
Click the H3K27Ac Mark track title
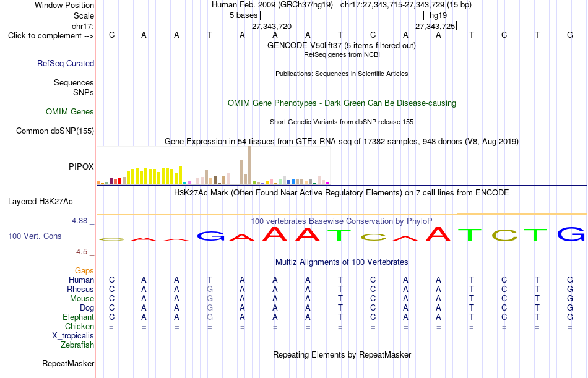tap(342, 193)
